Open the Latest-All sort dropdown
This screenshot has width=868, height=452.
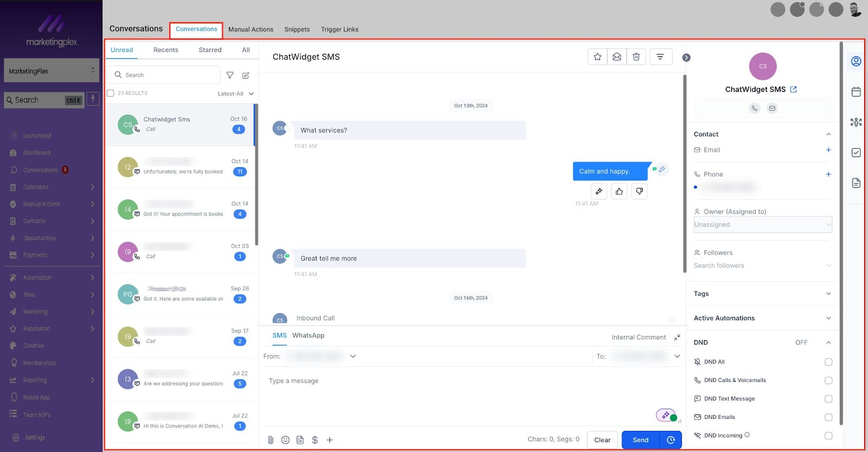236,94
